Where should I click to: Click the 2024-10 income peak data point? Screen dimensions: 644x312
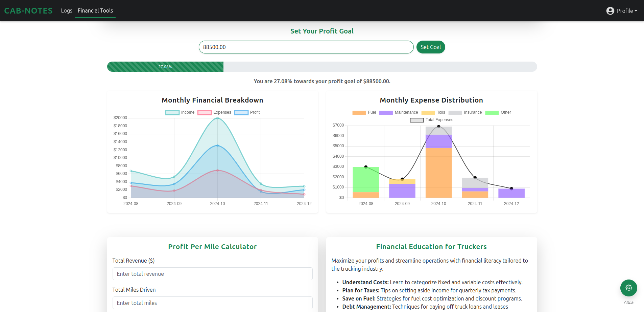pos(217,118)
